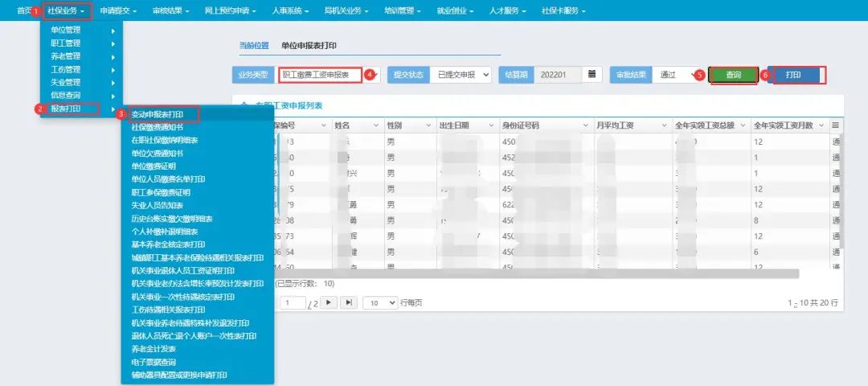This screenshot has height=386, width=868.
Task: Open the 性别 column filter arrow
Action: (427, 125)
